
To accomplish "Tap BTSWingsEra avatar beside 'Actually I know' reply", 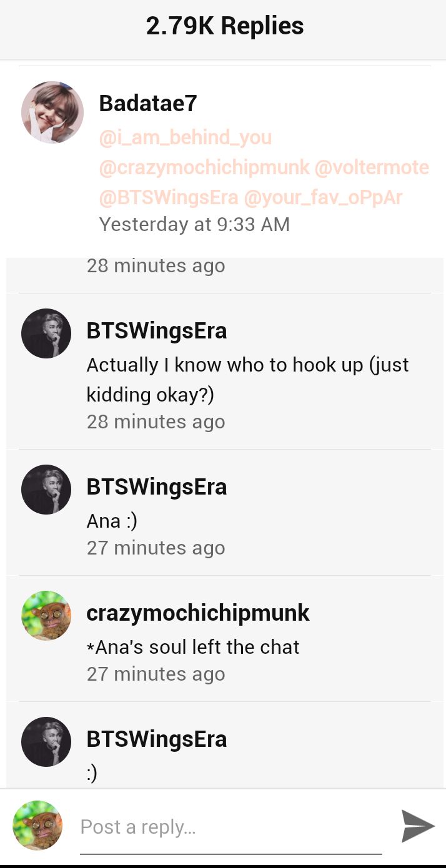I will [46, 333].
